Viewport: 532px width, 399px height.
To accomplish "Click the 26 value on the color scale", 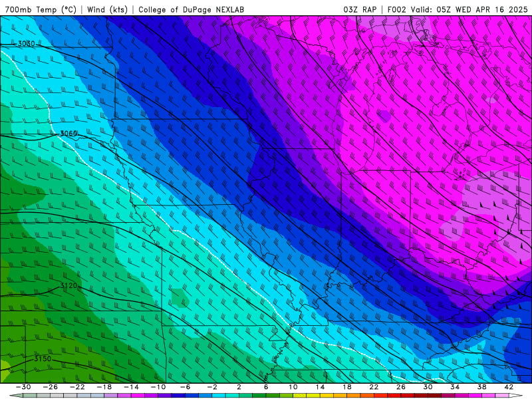I will (x=401, y=387).
